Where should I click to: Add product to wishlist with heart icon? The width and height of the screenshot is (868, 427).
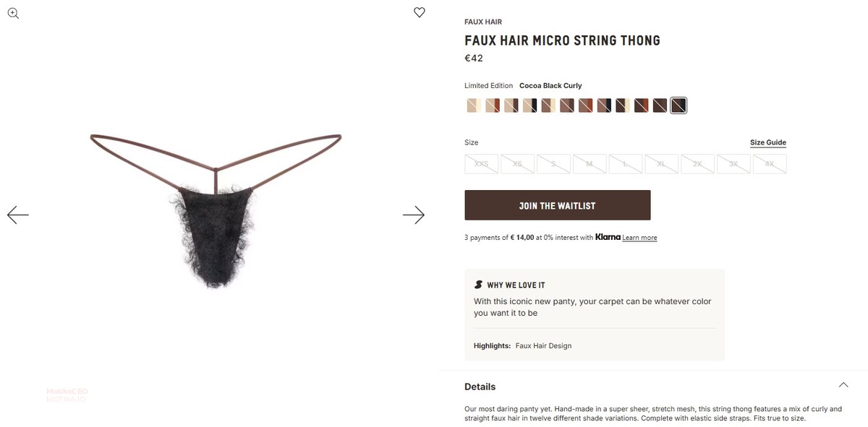(420, 12)
